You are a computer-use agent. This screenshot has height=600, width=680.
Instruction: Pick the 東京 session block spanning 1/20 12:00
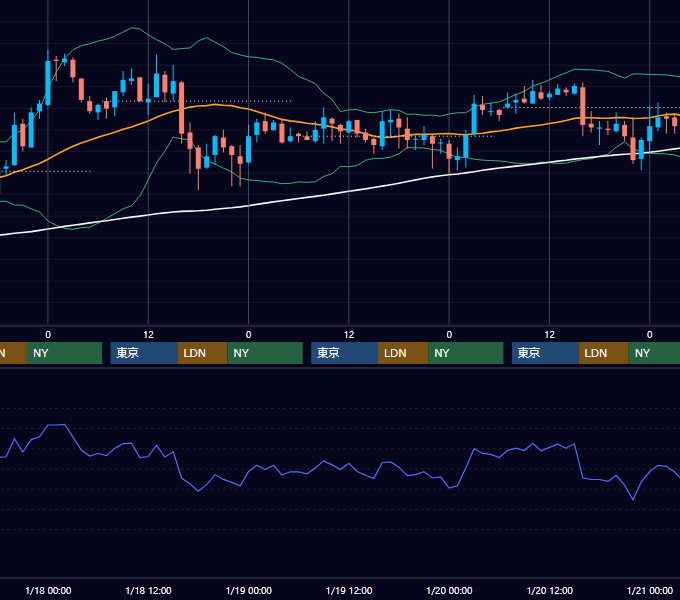546,353
